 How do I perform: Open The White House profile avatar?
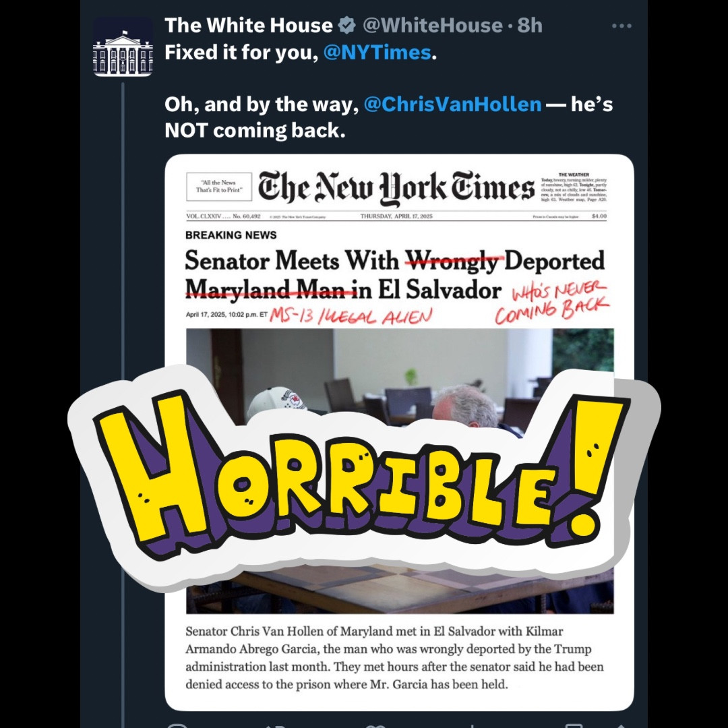[x=123, y=47]
